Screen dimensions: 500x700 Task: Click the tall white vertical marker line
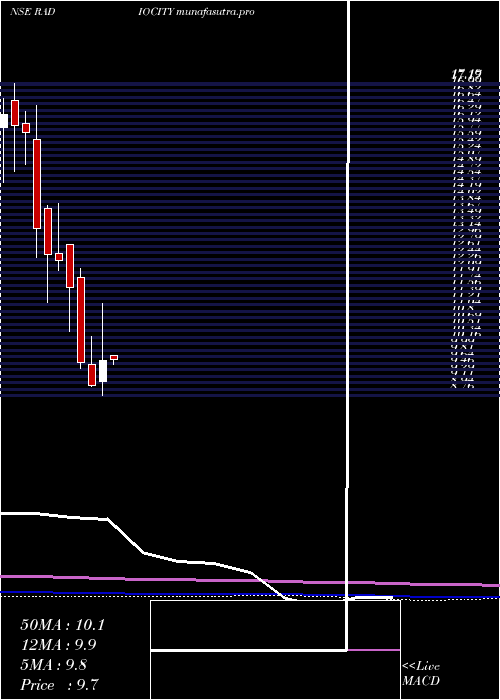348,325
